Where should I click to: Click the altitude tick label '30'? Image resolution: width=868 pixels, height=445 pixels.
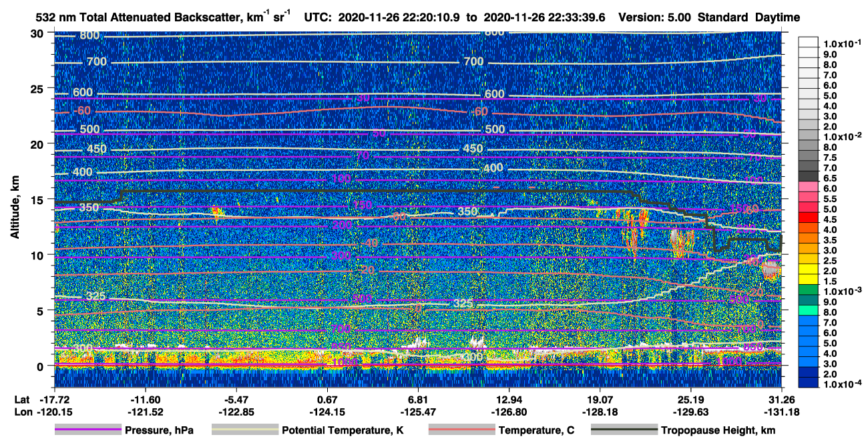pos(38,33)
